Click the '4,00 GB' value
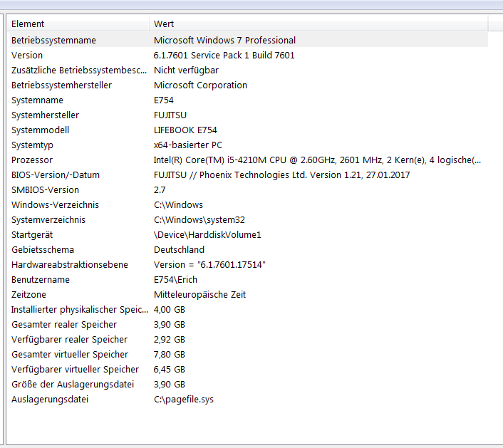The image size is (503, 448). point(170,310)
